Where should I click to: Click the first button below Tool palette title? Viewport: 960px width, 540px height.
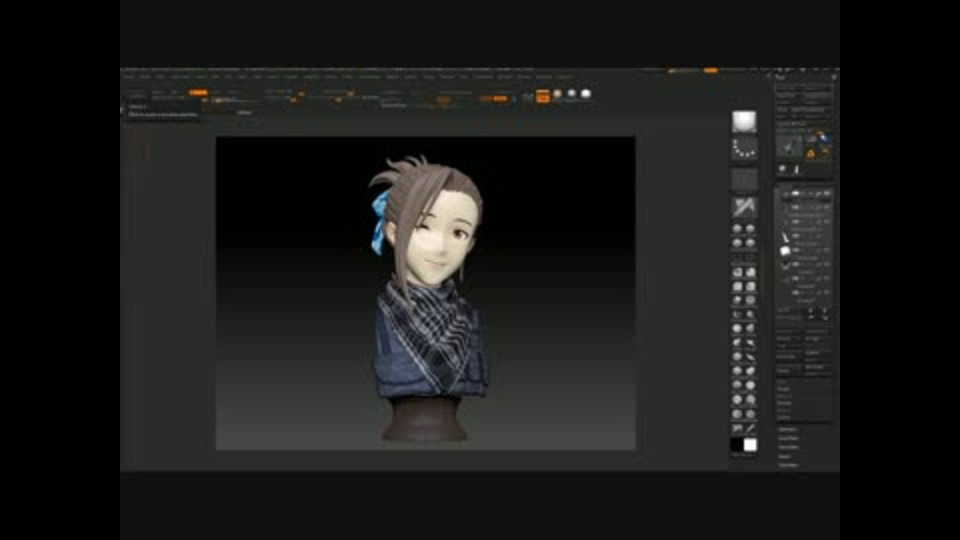(789, 87)
